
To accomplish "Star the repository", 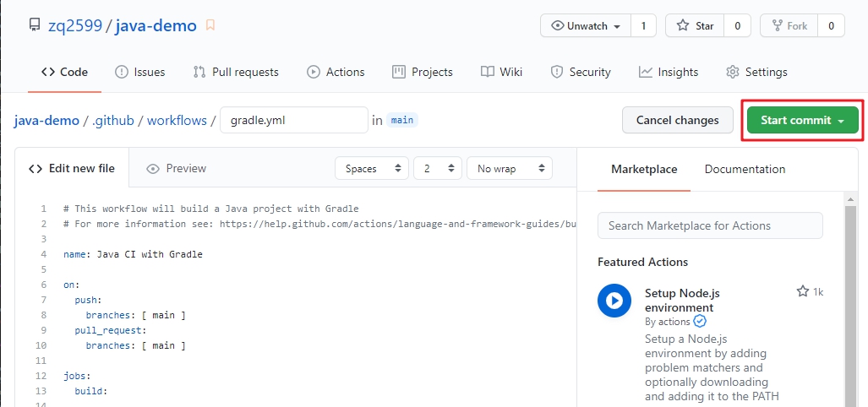I will [695, 26].
